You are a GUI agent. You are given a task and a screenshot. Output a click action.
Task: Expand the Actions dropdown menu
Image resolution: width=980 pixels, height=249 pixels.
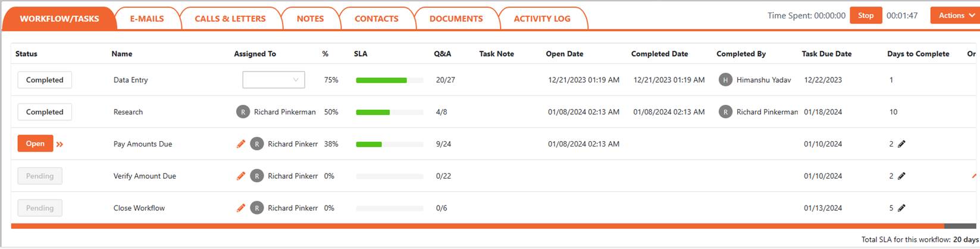coord(954,15)
